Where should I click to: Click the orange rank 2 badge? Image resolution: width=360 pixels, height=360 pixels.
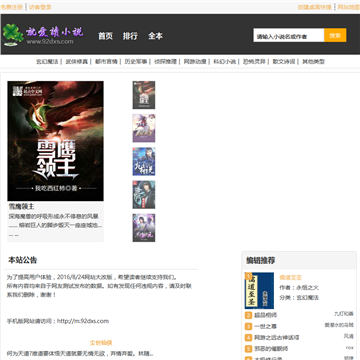click(x=248, y=315)
